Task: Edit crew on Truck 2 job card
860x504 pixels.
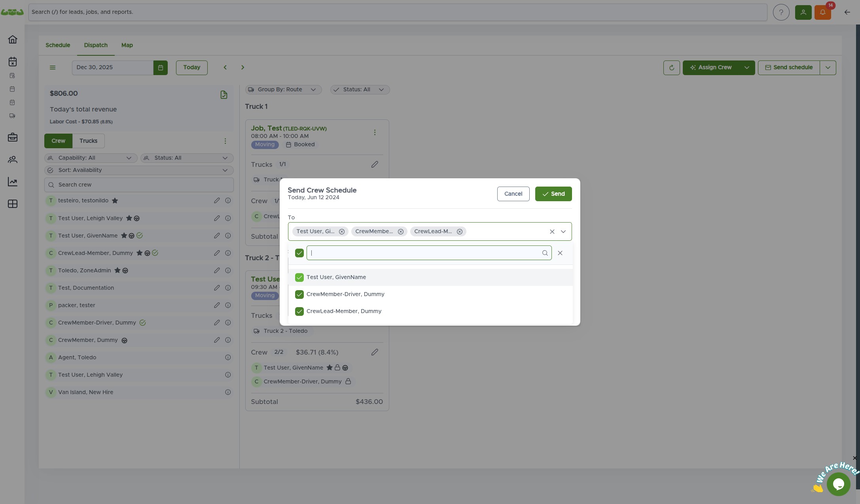Action: pos(375,352)
